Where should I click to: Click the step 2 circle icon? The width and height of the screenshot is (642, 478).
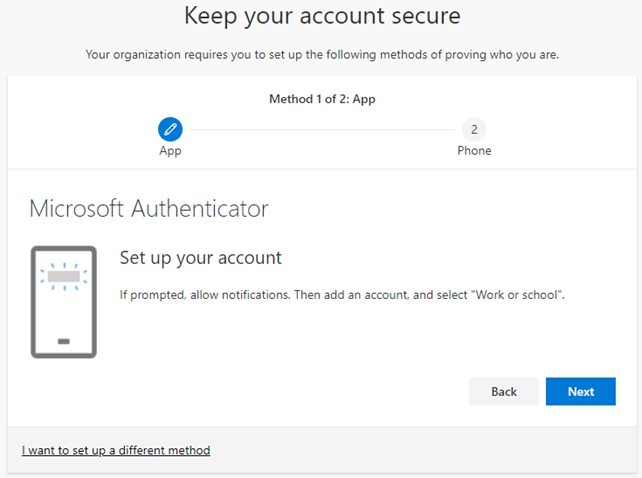(x=474, y=129)
